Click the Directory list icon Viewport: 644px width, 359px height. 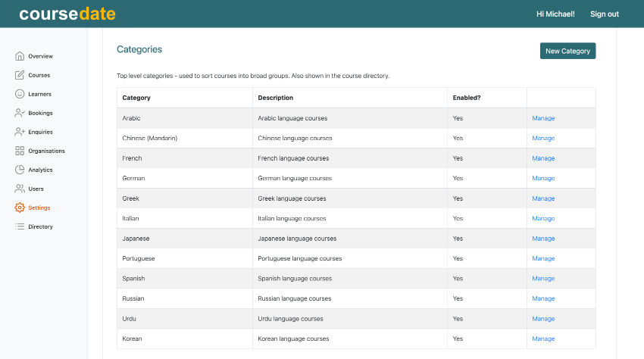20,226
